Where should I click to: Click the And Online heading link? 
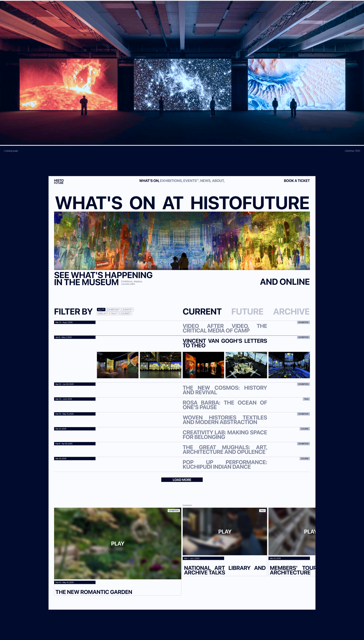pos(284,282)
